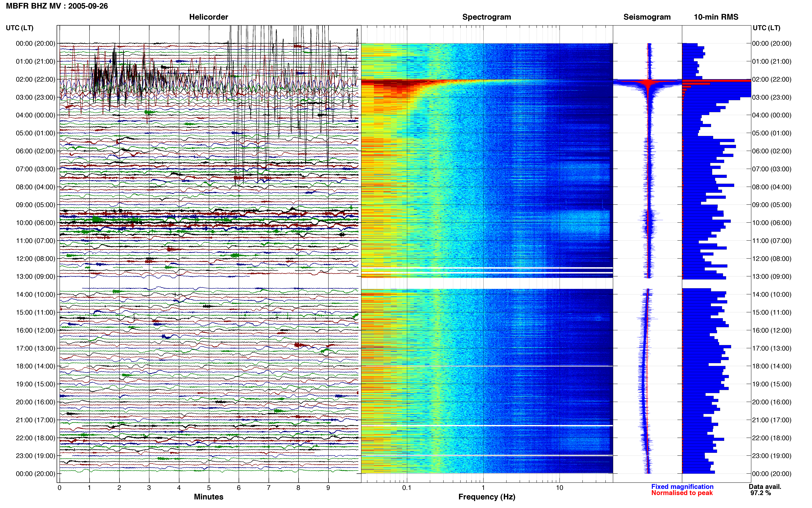Click '02:00 (22:00)' label beside the Helicorder
812x508 pixels.
coord(36,79)
